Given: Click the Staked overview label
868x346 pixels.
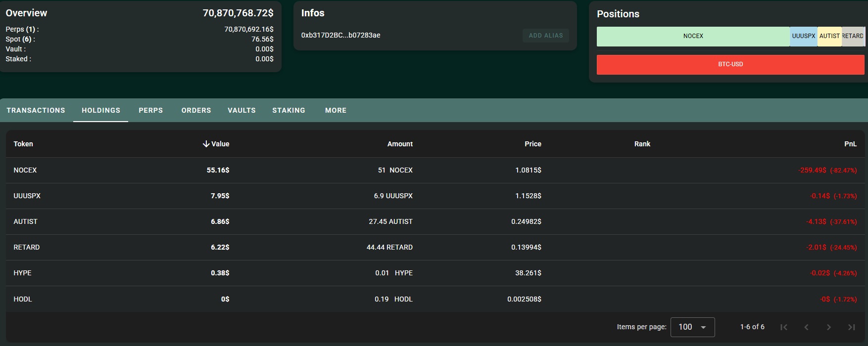Looking at the screenshot, I should coord(18,59).
